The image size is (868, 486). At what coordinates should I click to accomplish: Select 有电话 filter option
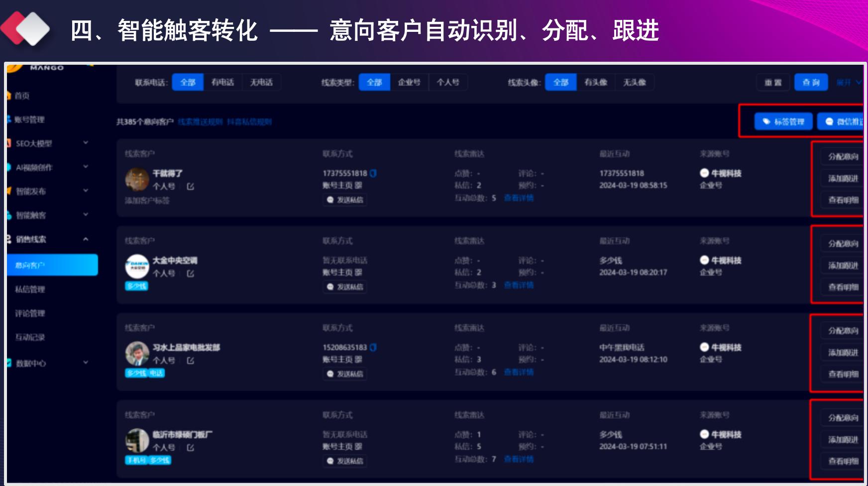pyautogui.click(x=222, y=82)
